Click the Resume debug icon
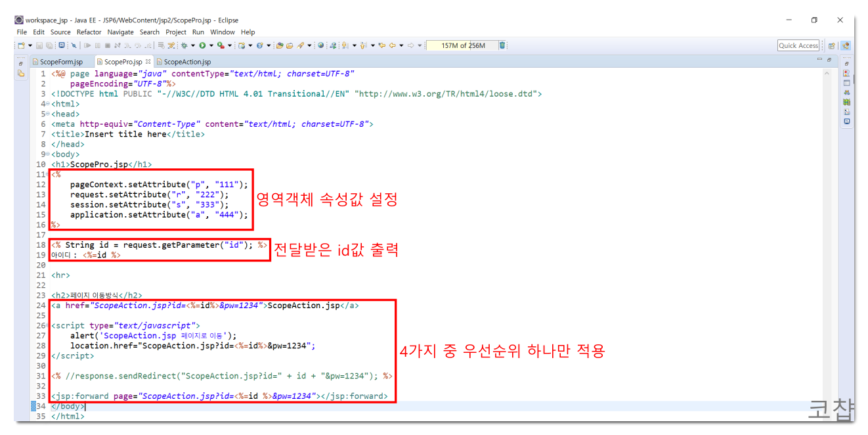868x435 pixels. (x=87, y=46)
